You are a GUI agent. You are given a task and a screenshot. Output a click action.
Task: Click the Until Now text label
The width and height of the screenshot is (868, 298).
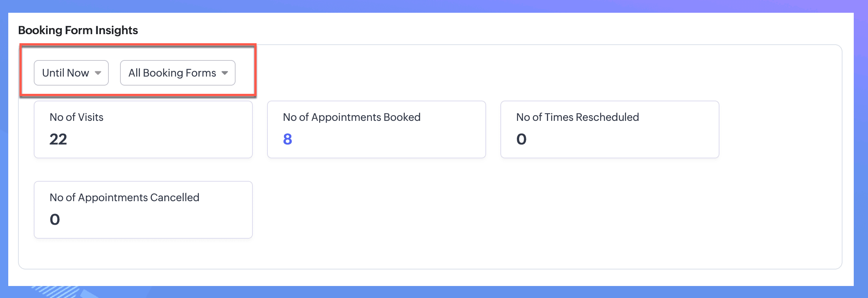pos(65,73)
